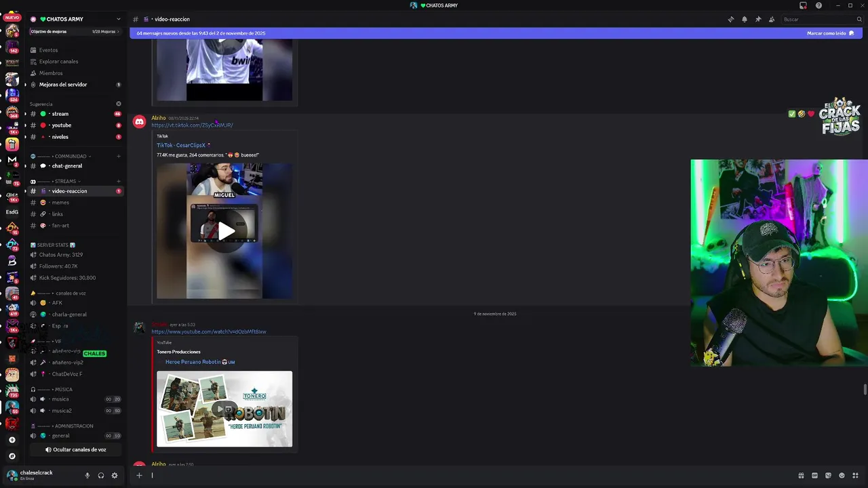Select the video-reaccion channel
Image resolution: width=868 pixels, height=488 pixels.
(75, 191)
